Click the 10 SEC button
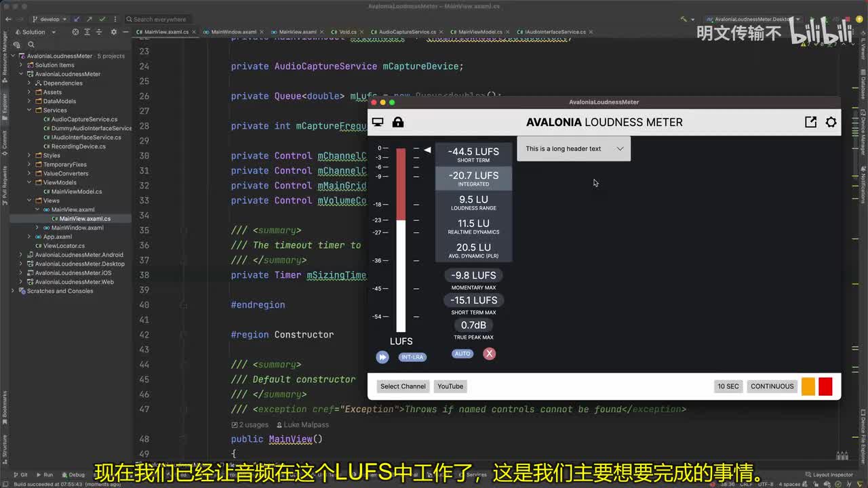This screenshot has width=868, height=488. (x=728, y=386)
